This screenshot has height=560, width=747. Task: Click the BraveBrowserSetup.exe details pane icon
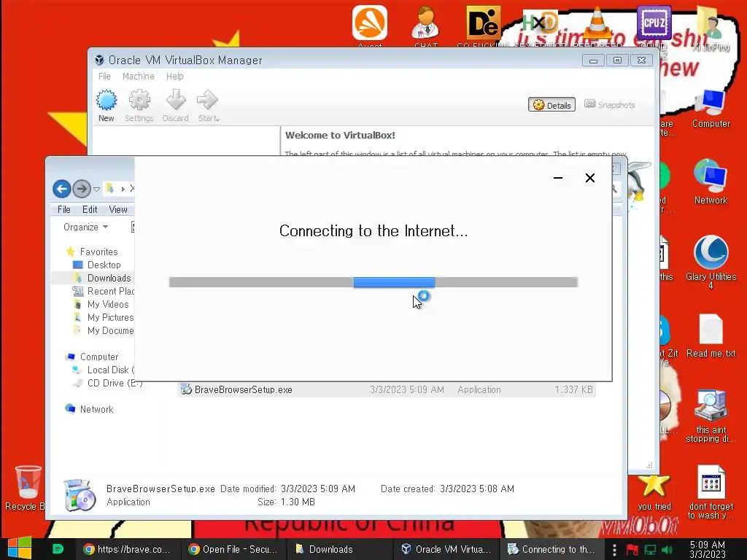80,495
